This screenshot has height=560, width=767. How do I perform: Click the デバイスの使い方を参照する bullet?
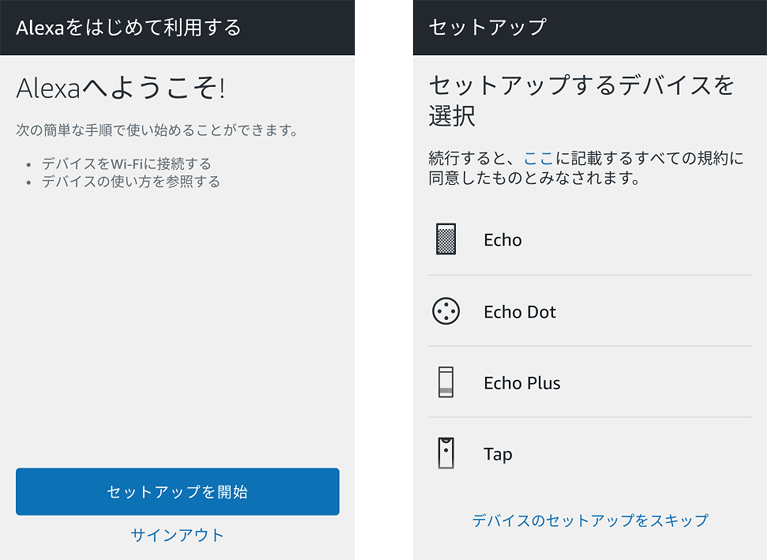pyautogui.click(x=131, y=181)
